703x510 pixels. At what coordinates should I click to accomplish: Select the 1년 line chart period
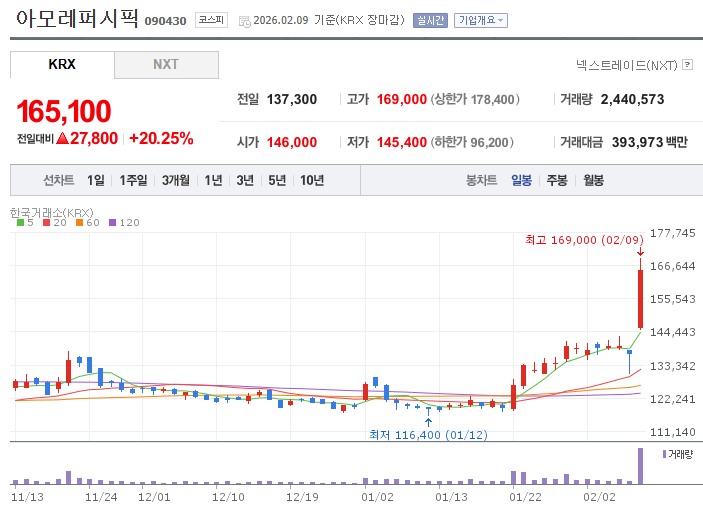point(213,180)
